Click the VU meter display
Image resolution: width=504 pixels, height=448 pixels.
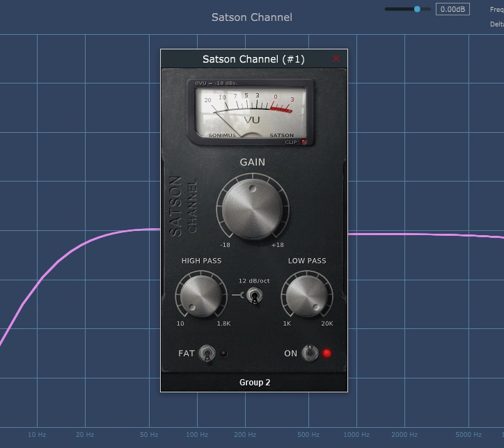pyautogui.click(x=251, y=113)
